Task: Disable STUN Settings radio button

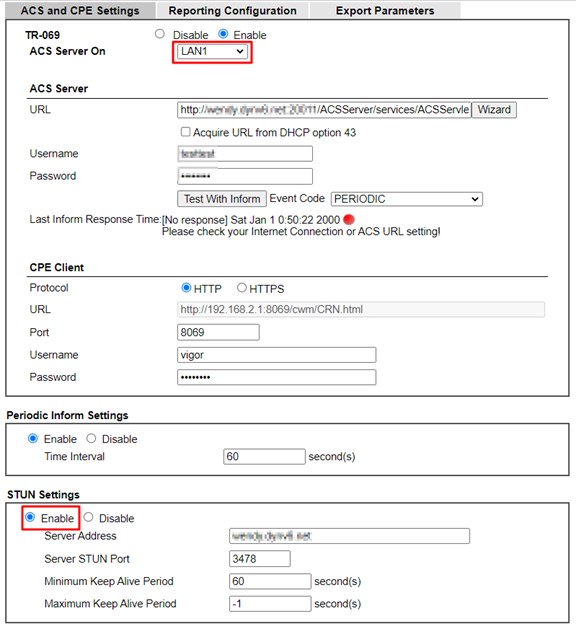Action: tap(88, 517)
